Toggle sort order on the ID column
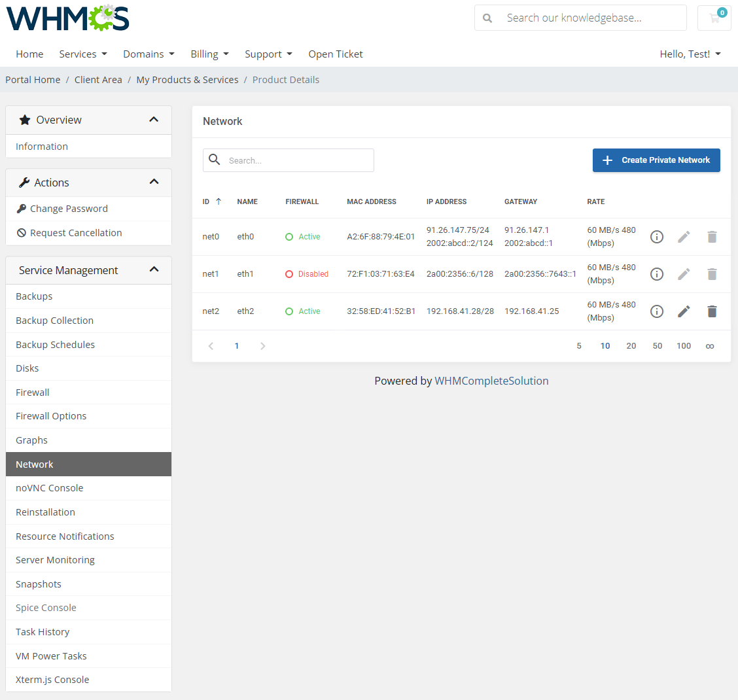The width and height of the screenshot is (738, 700). point(210,201)
